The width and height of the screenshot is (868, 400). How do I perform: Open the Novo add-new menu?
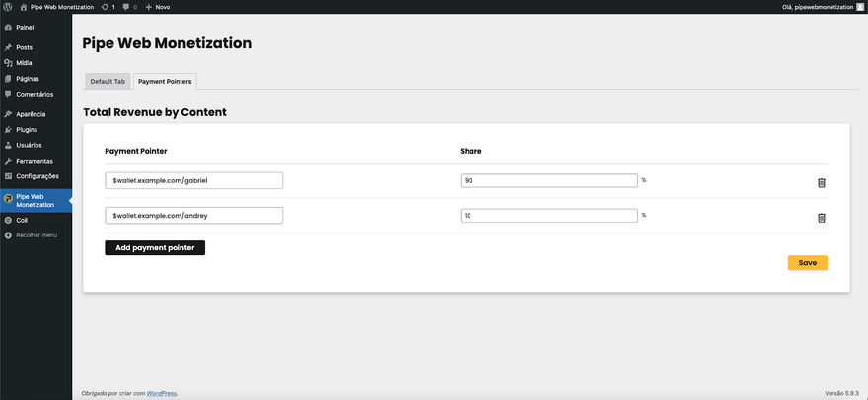[157, 7]
